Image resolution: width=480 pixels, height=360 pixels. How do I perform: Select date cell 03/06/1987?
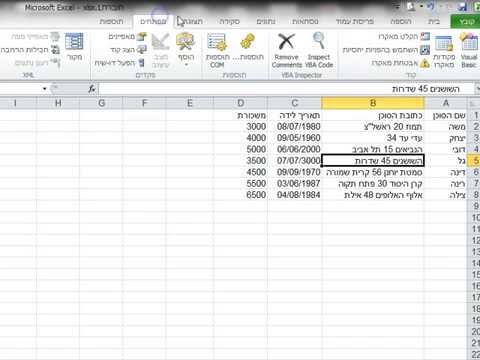pyautogui.click(x=294, y=183)
